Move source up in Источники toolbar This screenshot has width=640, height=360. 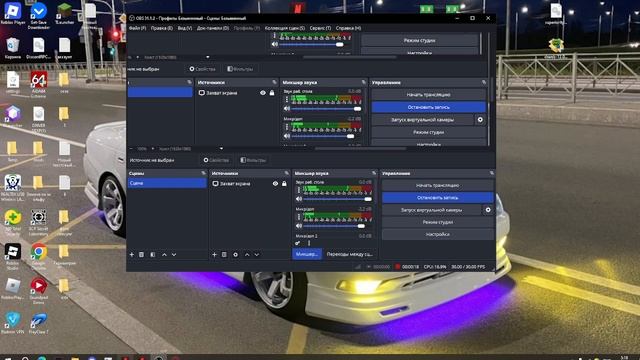click(247, 255)
